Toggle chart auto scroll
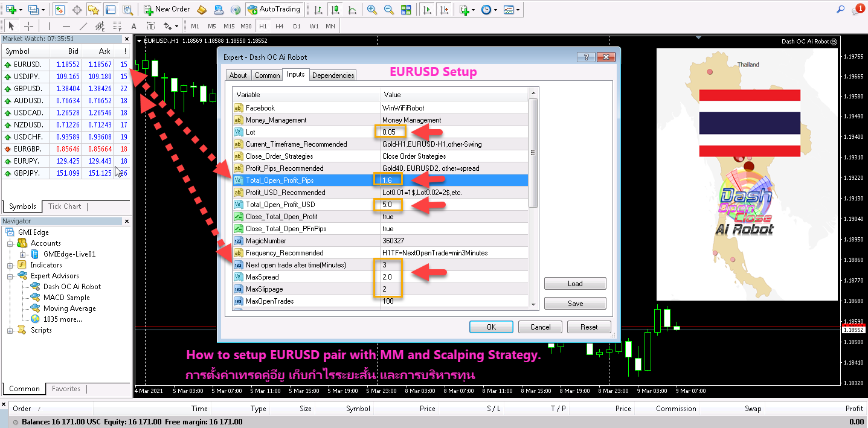This screenshot has width=868, height=428. (x=427, y=9)
